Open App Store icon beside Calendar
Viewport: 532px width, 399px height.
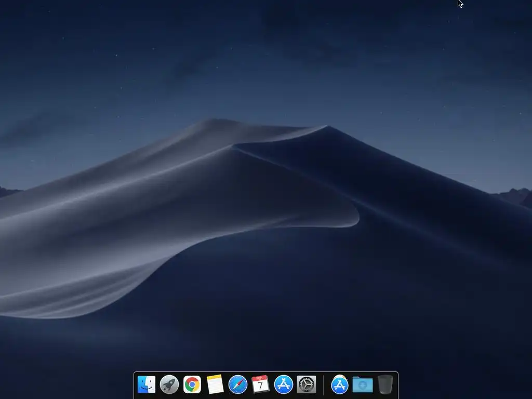click(283, 384)
